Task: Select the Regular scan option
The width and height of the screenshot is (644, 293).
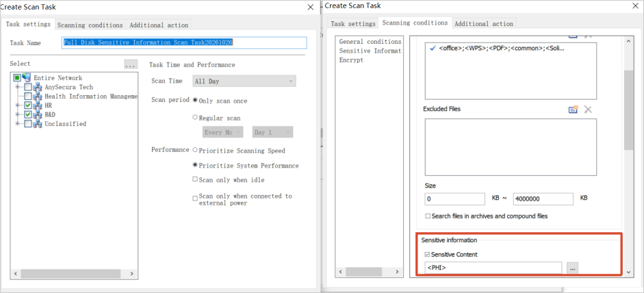Action: point(195,118)
